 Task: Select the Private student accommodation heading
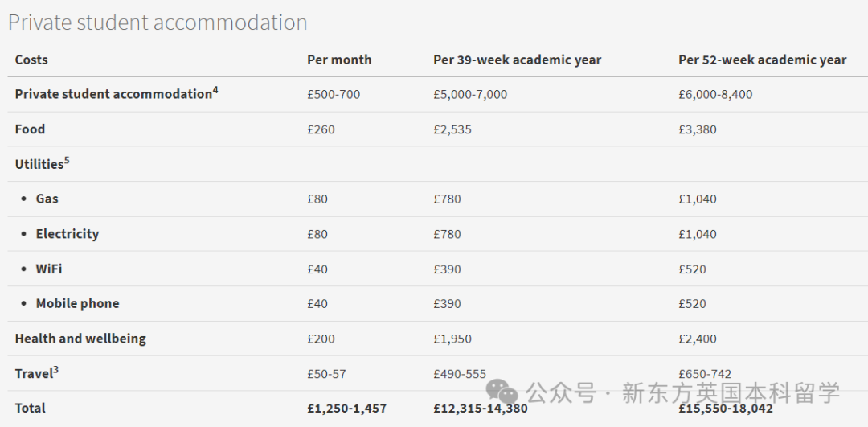point(158,23)
